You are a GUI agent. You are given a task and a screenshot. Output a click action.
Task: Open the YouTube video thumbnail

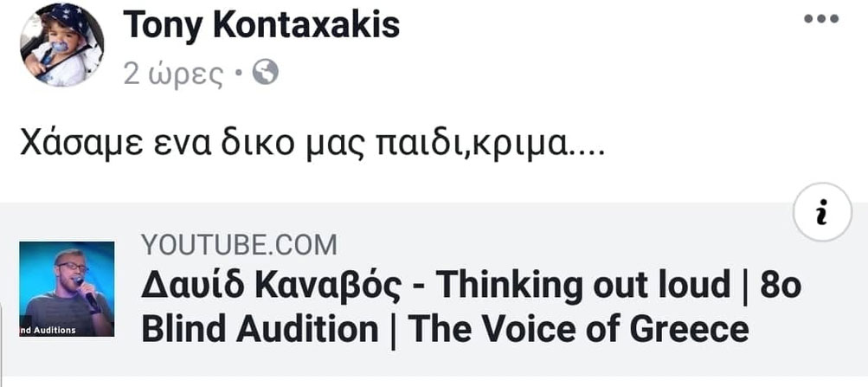pyautogui.click(x=67, y=288)
